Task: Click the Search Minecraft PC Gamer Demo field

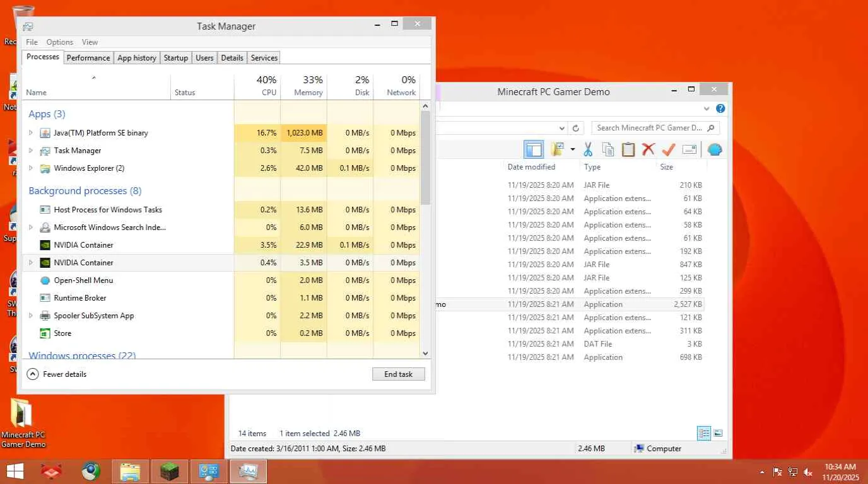Action: [x=655, y=128]
